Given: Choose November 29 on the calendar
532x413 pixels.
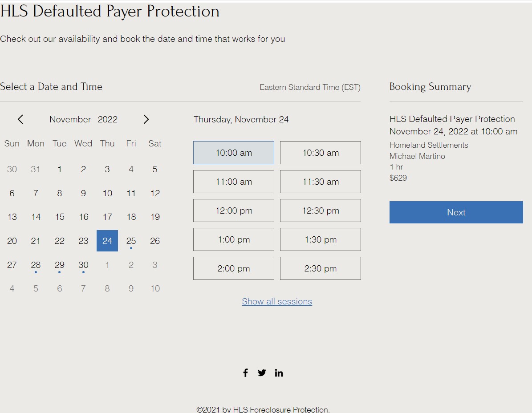Looking at the screenshot, I should pos(59,264).
